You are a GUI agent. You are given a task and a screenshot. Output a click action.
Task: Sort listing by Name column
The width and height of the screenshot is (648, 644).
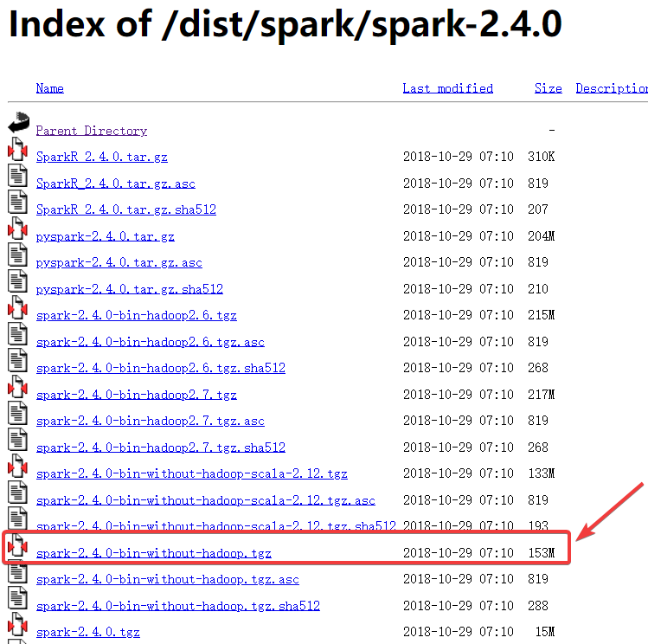pos(50,88)
